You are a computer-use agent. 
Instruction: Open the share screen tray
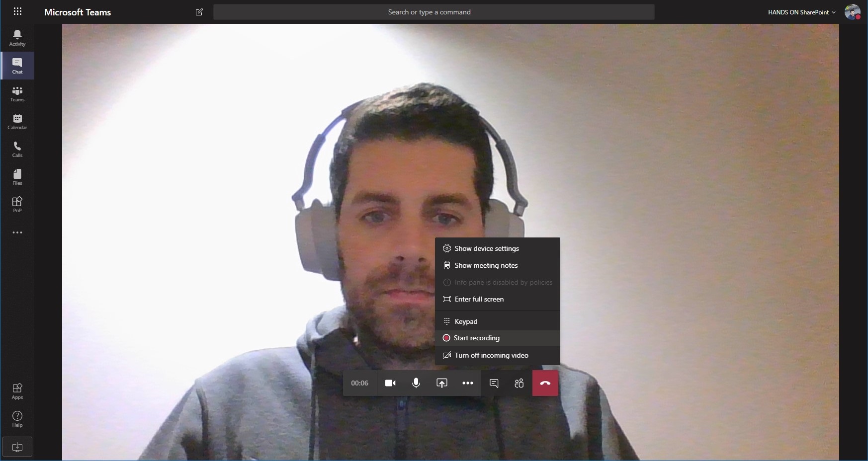[x=442, y=383]
